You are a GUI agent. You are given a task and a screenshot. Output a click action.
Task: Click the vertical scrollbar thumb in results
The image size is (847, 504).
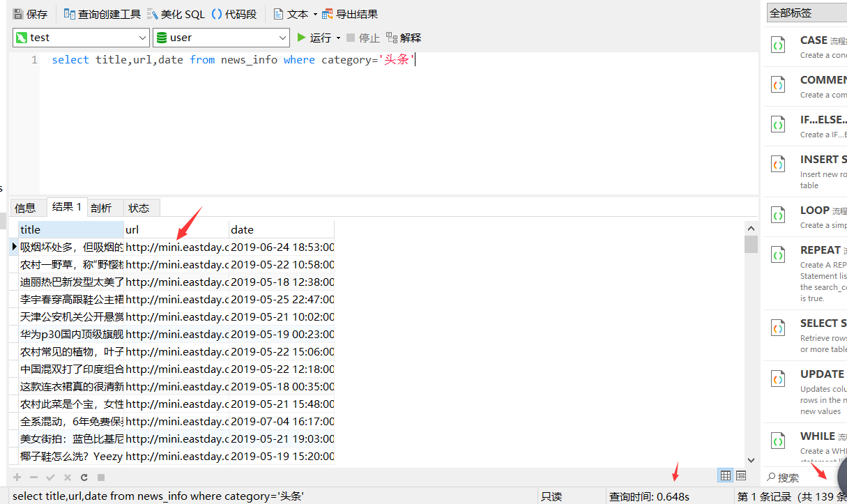pos(751,244)
